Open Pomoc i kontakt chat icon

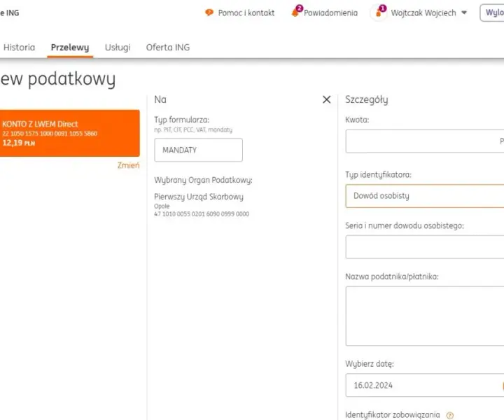[x=209, y=13]
